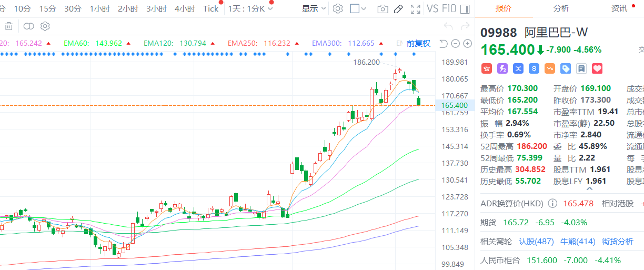Click the purple lightning badge icon

(502, 68)
